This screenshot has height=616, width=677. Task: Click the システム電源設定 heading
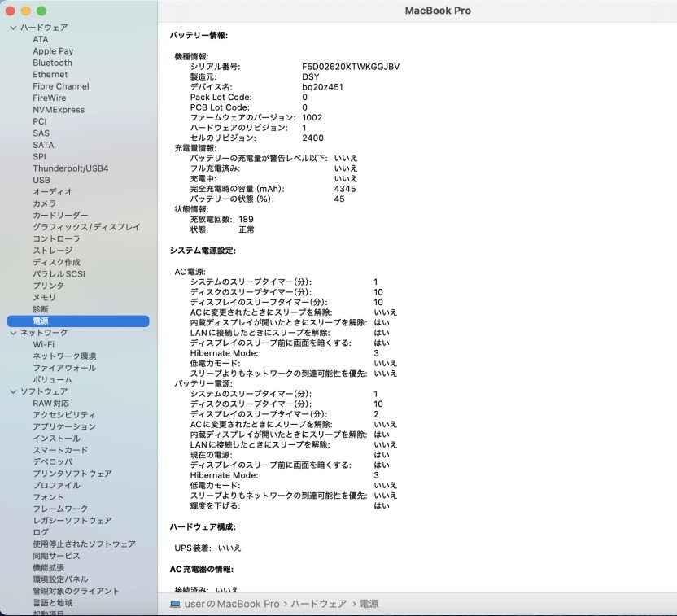click(x=203, y=251)
